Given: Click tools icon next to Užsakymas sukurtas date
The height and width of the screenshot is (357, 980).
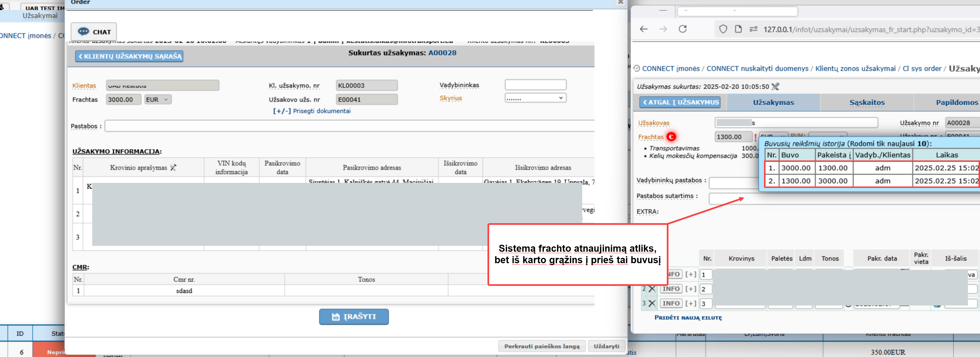Looking at the screenshot, I should [x=775, y=86].
